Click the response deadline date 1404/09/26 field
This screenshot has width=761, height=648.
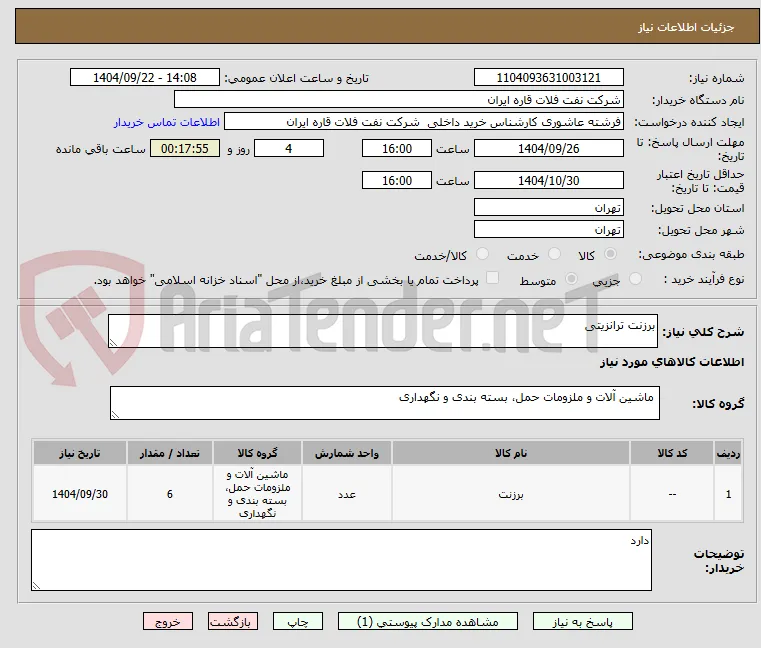pos(548,148)
